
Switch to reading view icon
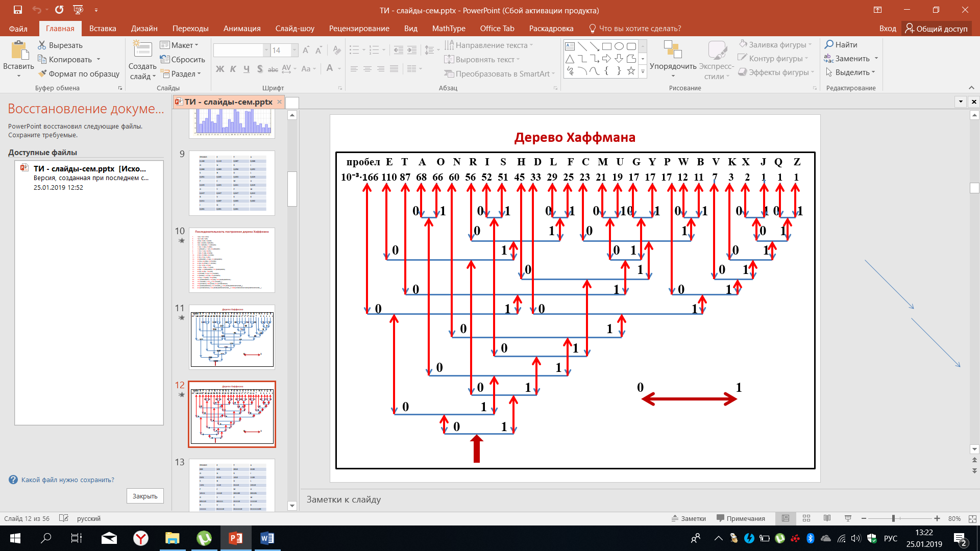(827, 518)
